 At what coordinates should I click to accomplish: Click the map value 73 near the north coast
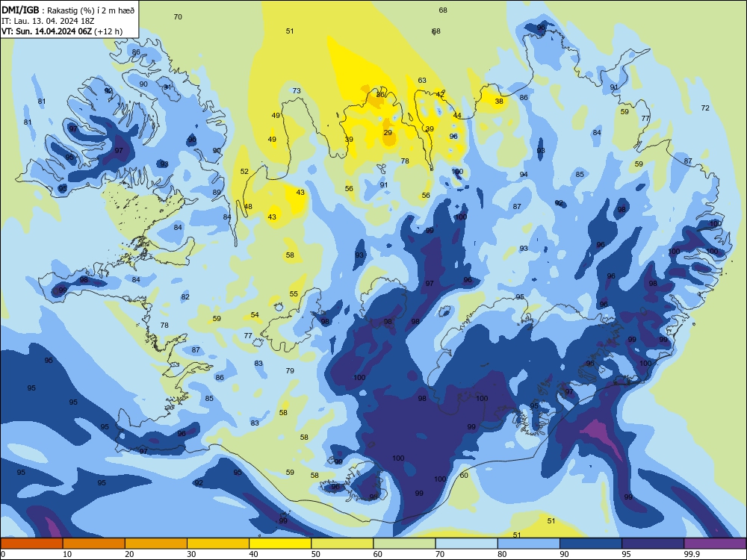pyautogui.click(x=297, y=90)
